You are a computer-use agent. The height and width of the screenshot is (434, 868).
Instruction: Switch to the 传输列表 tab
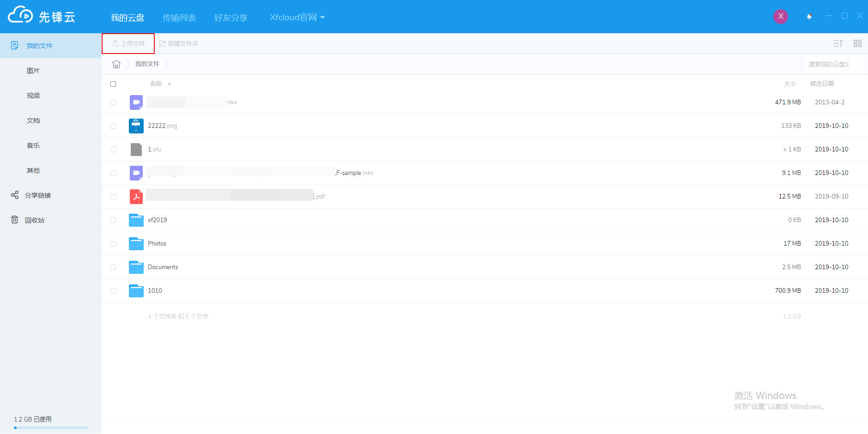(179, 18)
